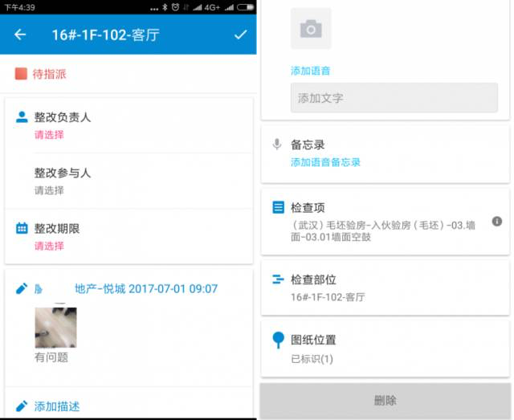
Task: Open 请选择 under 整改负责人
Action: 49,135
